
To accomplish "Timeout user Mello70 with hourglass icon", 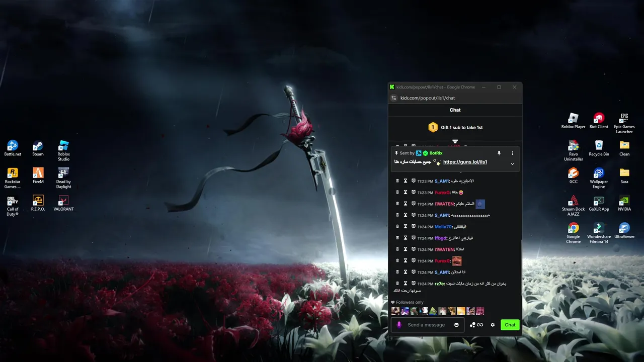I will 406,226.
